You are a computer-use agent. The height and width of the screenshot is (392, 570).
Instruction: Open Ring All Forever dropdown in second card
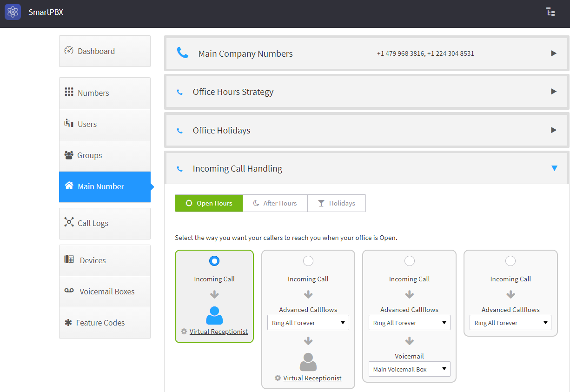point(308,323)
